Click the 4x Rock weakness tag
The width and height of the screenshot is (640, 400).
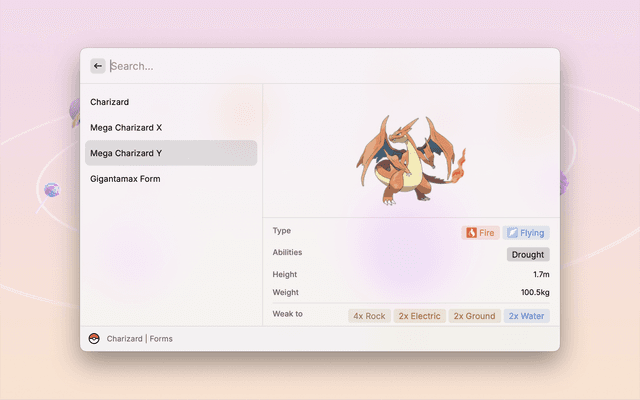pyautogui.click(x=369, y=316)
